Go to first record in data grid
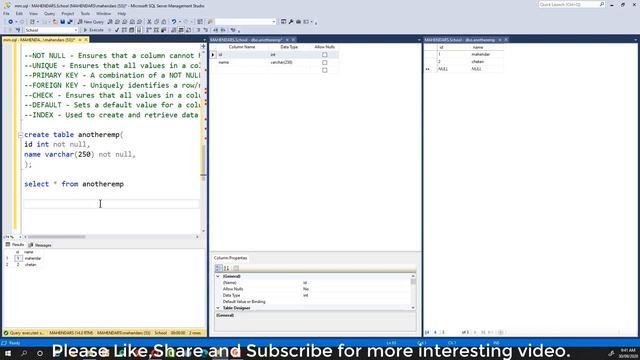The height and width of the screenshot is (360, 640). click(x=427, y=332)
